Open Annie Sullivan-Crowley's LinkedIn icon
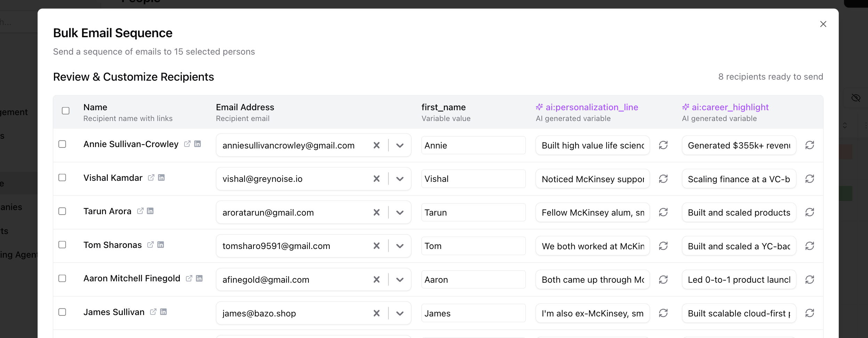Viewport: 868px width, 338px height. (198, 144)
